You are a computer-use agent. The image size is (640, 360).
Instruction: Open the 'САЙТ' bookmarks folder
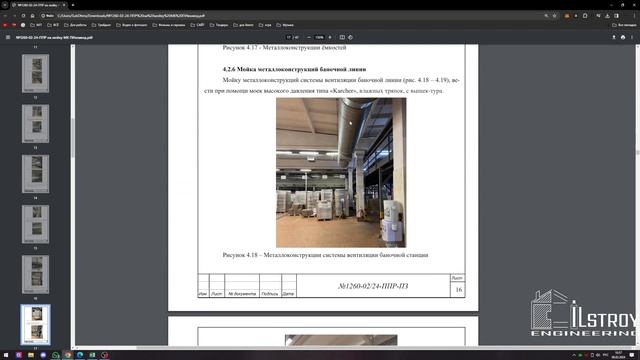[198, 25]
